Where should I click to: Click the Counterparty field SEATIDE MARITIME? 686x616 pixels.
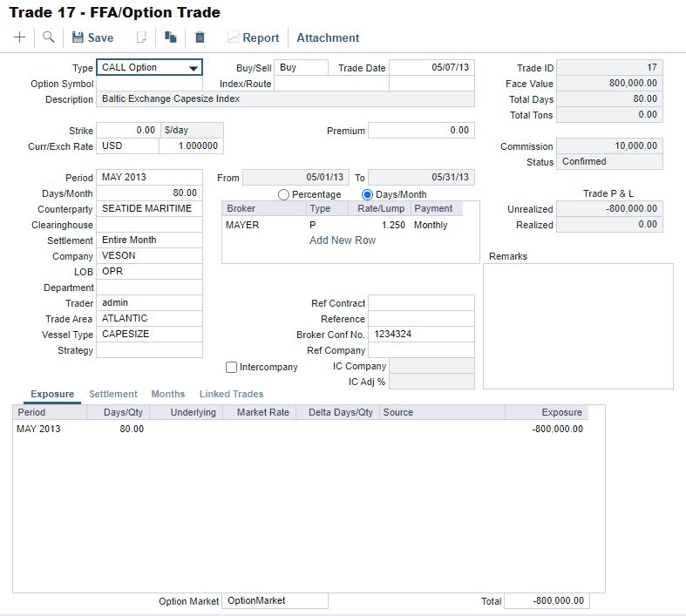pyautogui.click(x=149, y=209)
